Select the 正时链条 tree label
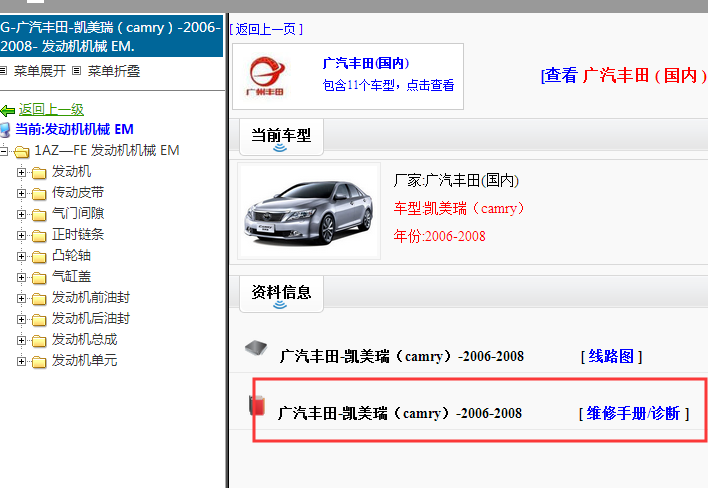708x488 pixels. (x=78, y=234)
